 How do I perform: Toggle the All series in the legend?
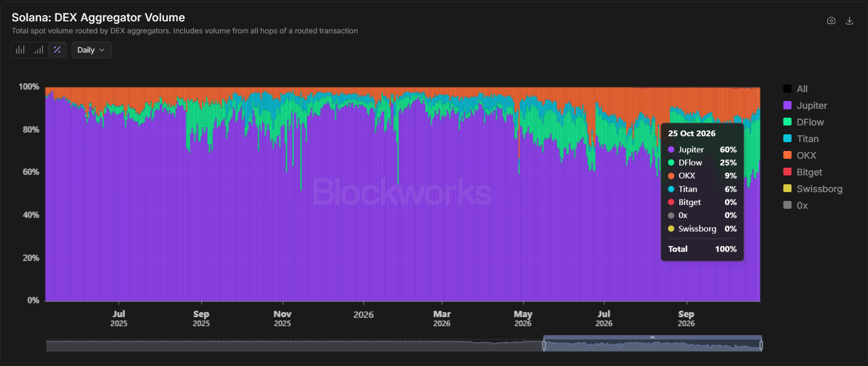point(796,89)
